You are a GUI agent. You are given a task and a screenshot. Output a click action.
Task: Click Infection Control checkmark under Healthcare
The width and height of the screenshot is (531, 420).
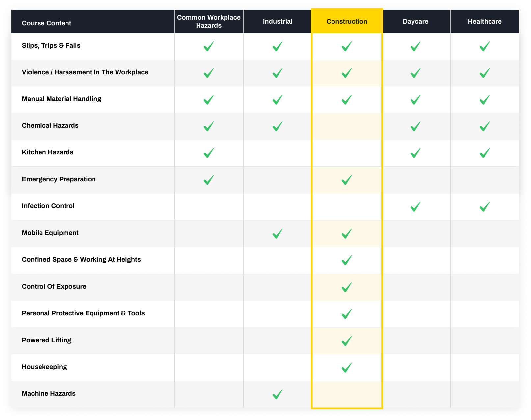pos(484,207)
